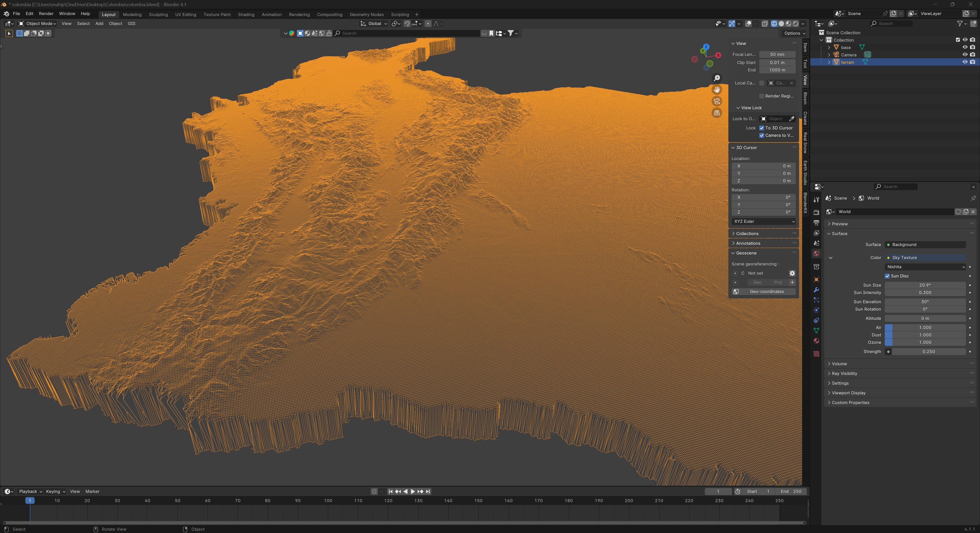The height and width of the screenshot is (533, 980).
Task: Open the Render properties camera tab
Action: tap(816, 212)
